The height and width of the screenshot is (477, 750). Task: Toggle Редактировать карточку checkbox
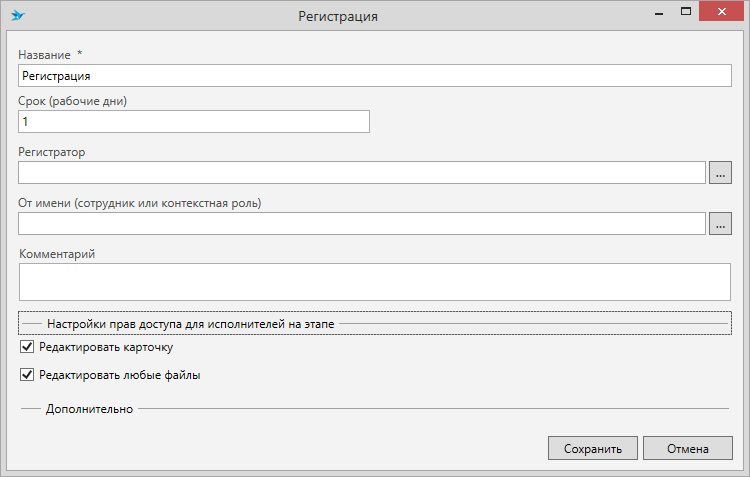click(27, 348)
